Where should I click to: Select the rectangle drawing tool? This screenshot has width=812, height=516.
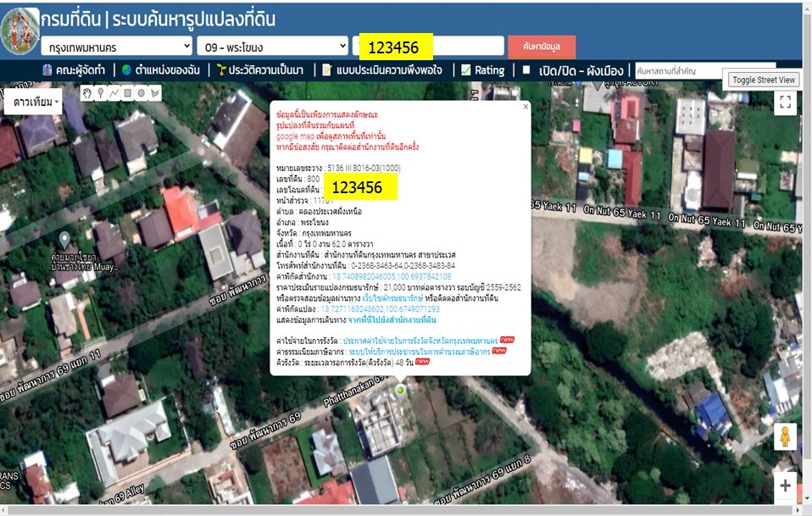click(x=127, y=93)
